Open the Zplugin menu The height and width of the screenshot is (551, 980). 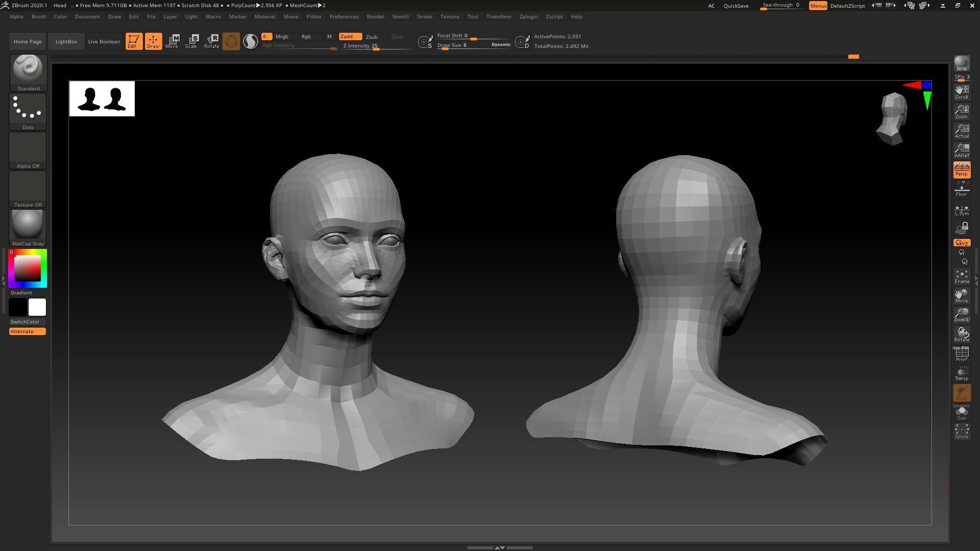[x=528, y=16]
